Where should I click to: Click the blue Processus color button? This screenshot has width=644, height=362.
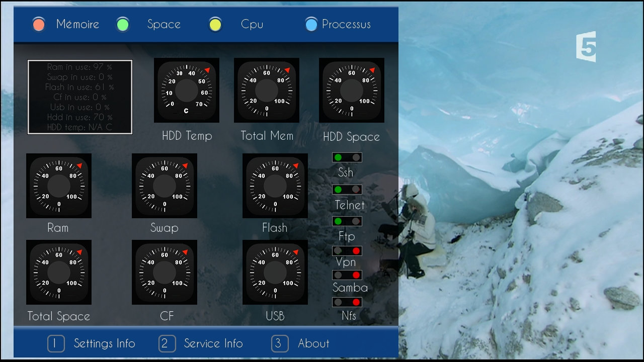pos(311,24)
